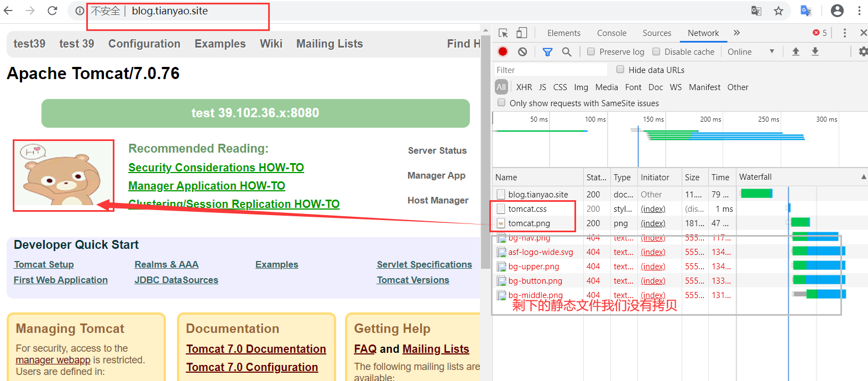The image size is (868, 381).
Task: Activate the DevTools inspect element picker
Action: (x=503, y=33)
